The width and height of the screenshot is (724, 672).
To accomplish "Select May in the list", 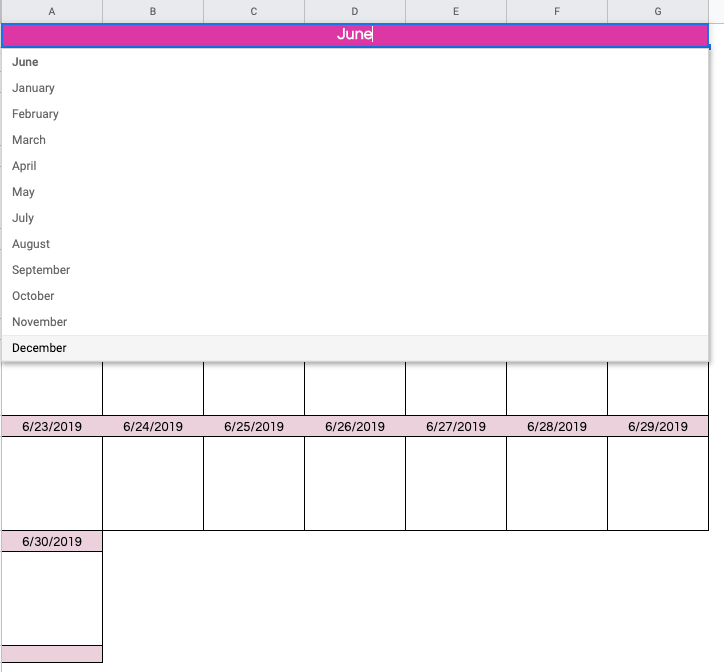I will (x=355, y=192).
